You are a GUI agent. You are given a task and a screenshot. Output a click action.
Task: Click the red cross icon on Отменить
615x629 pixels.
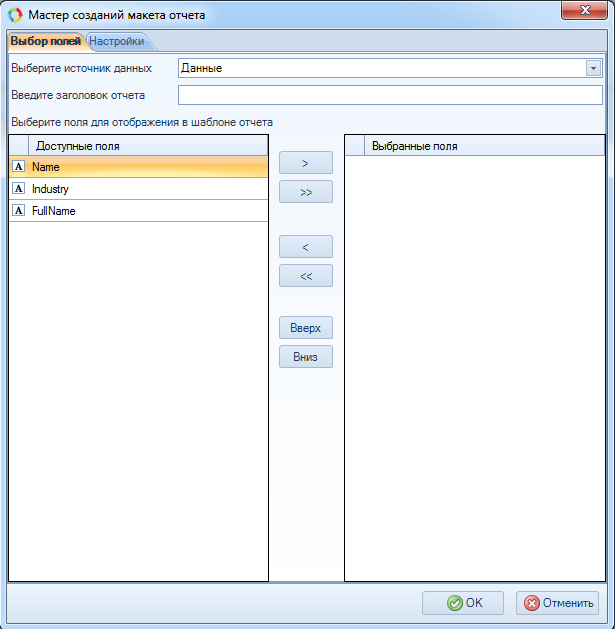pos(532,603)
